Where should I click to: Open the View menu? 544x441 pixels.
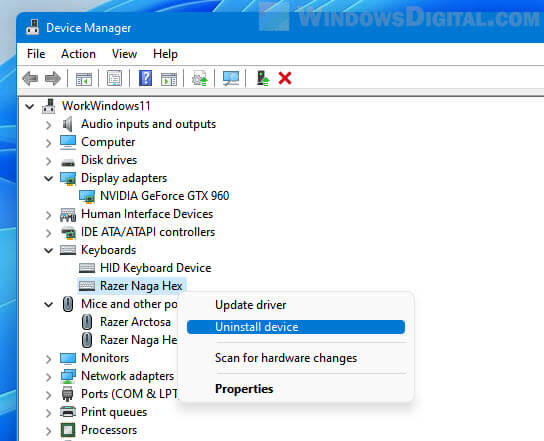[124, 54]
